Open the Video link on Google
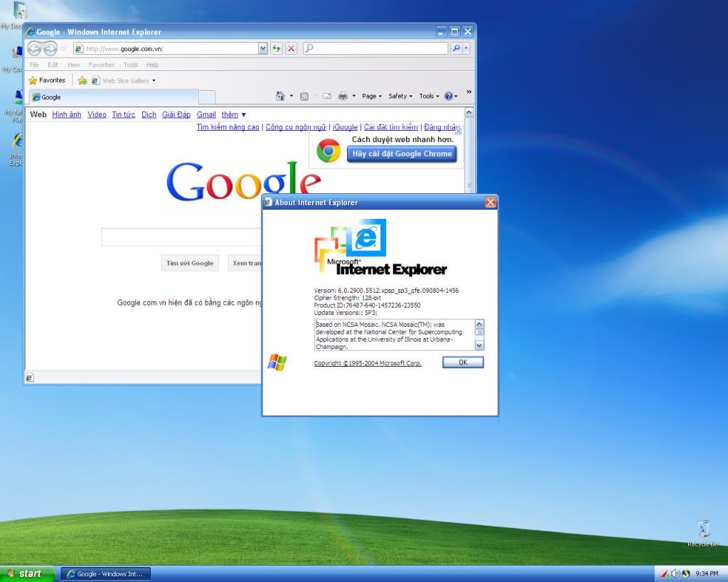 pos(97,114)
